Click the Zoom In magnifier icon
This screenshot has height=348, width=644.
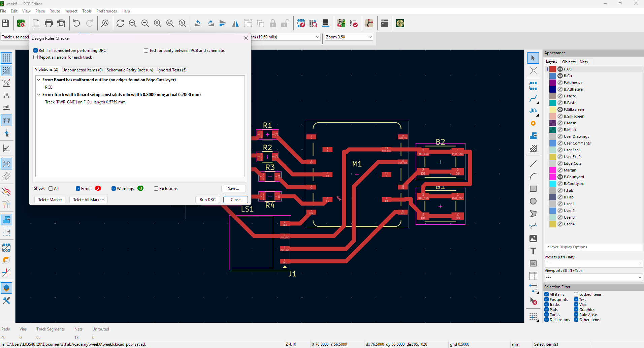coord(133,23)
